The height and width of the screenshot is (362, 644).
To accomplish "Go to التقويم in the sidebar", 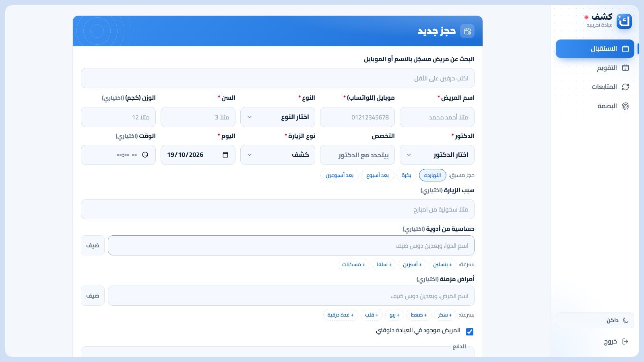I will (595, 68).
